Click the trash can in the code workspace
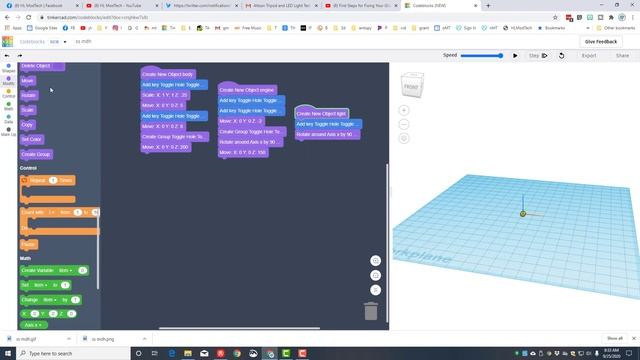Image resolution: width=640 pixels, height=360 pixels. pos(371,311)
